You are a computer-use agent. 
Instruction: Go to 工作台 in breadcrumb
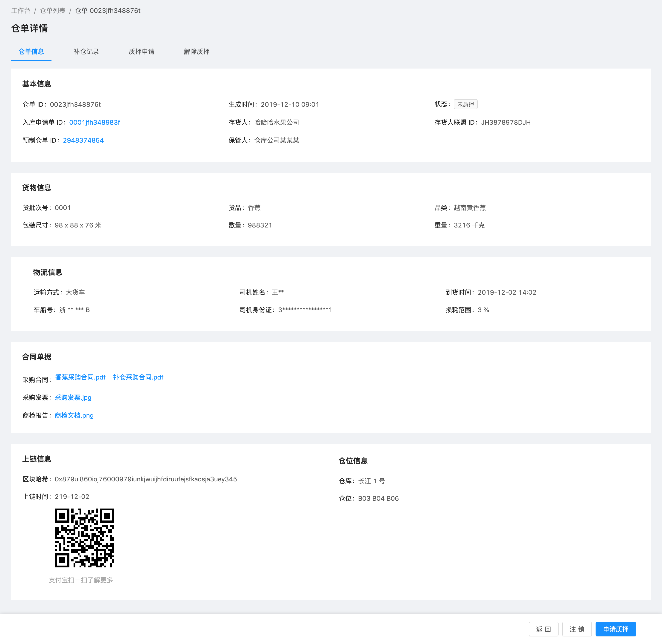click(21, 11)
